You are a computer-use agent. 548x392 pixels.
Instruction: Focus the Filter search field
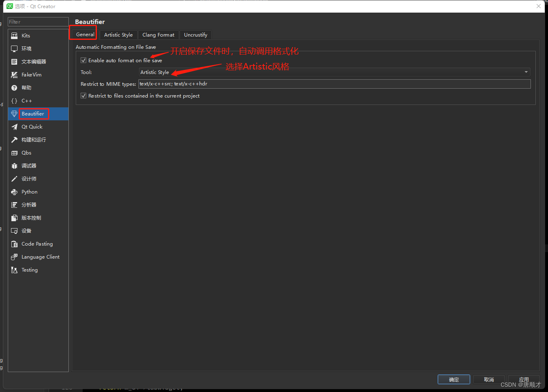click(38, 22)
